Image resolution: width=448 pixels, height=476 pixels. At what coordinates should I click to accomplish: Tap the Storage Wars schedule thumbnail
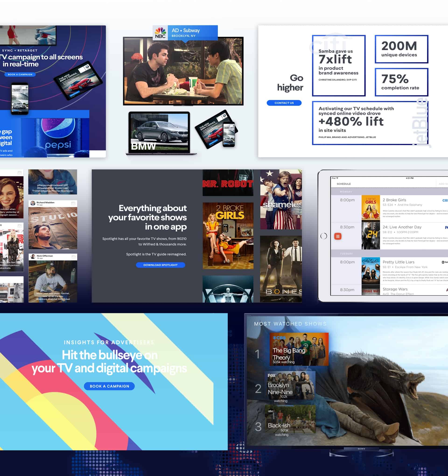point(371,290)
